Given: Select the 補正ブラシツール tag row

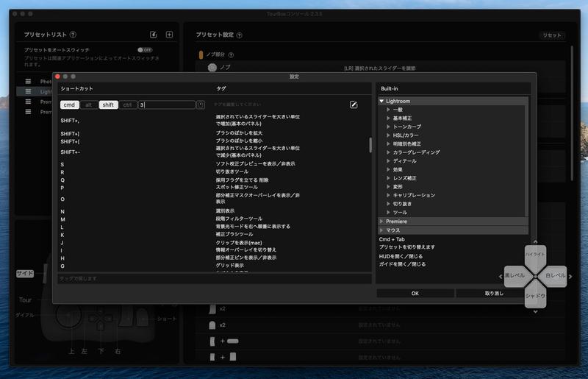Looking at the screenshot, I should coord(234,234).
